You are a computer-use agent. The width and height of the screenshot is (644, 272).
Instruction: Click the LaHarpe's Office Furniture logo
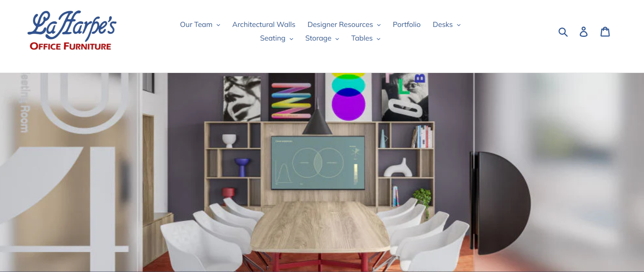72,31
